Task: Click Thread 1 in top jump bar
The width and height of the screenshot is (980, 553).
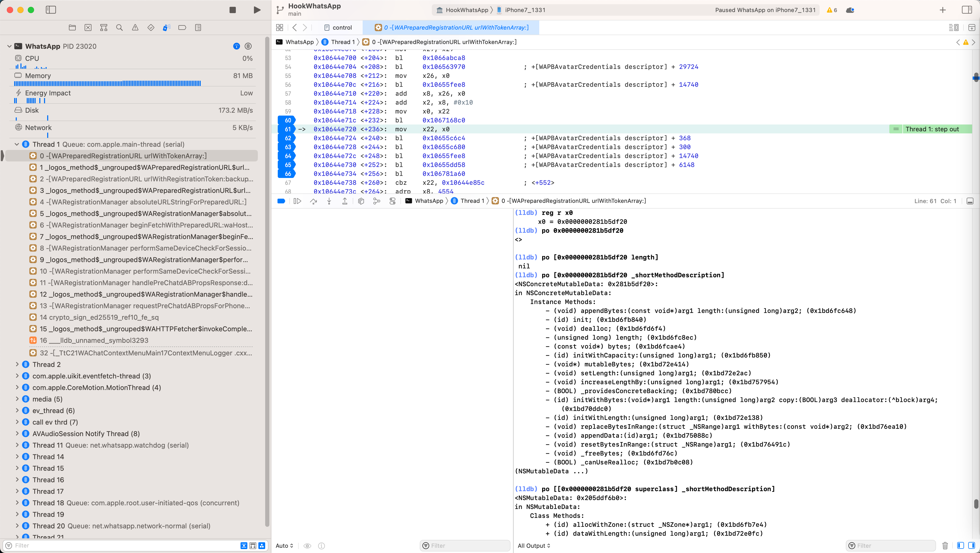Action: [338, 42]
